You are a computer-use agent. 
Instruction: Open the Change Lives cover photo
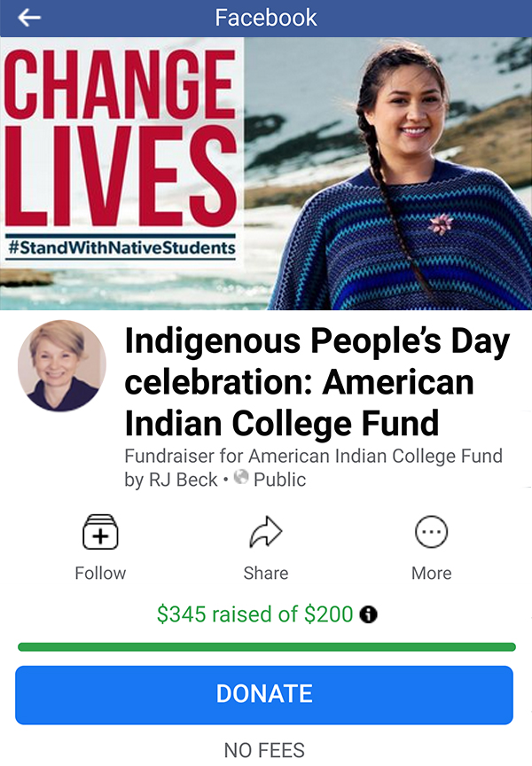266,174
